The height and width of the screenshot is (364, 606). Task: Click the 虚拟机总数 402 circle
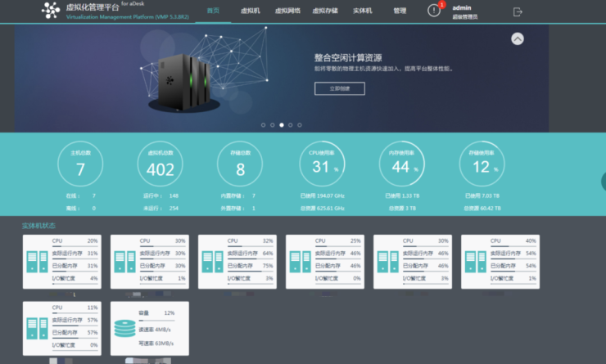coord(161,169)
